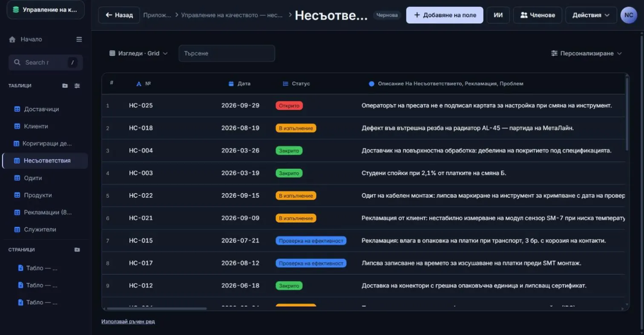This screenshot has height=335, width=644.
Task: Click the NC user avatar
Action: click(629, 15)
